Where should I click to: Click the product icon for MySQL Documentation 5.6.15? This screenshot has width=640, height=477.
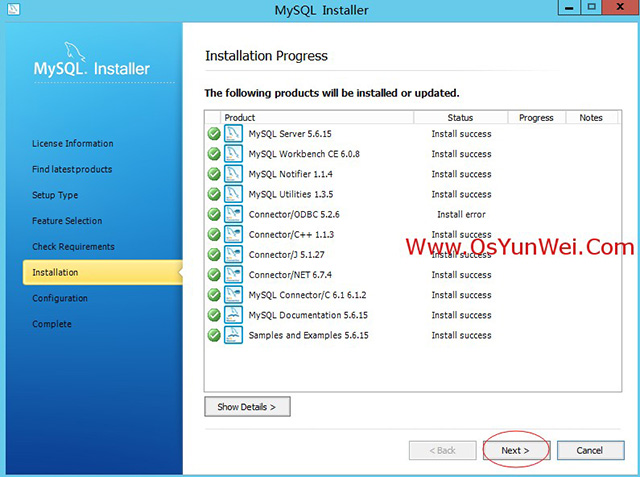pyautogui.click(x=233, y=315)
